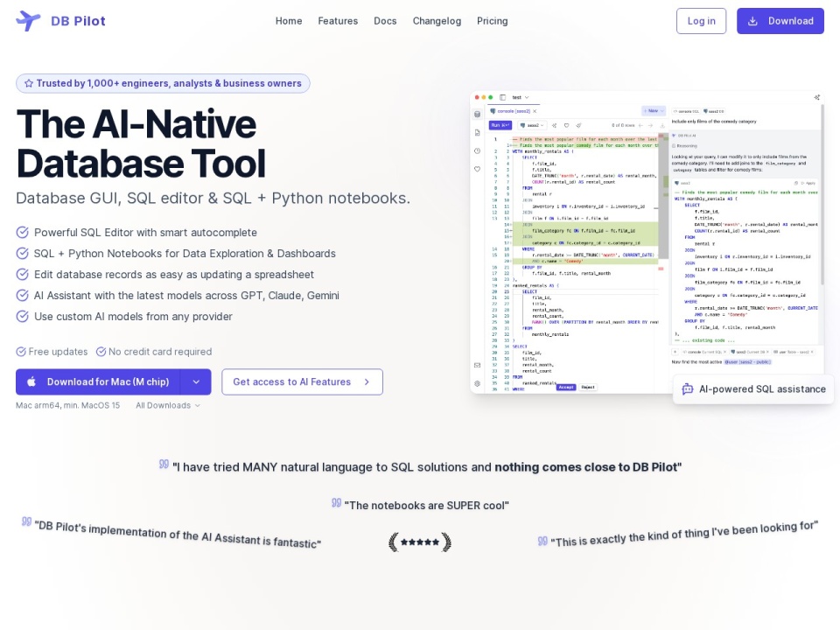Screen dimensions: 840x630
Task: Click the Trusted by 1,000+ engineers badge
Action: [163, 83]
